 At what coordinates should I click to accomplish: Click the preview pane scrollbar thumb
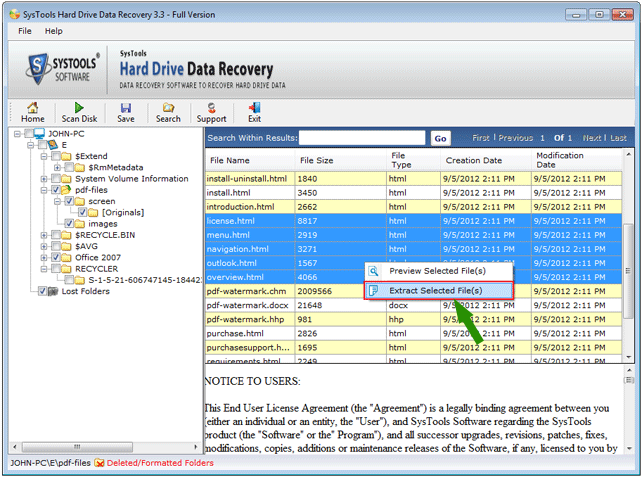point(628,380)
